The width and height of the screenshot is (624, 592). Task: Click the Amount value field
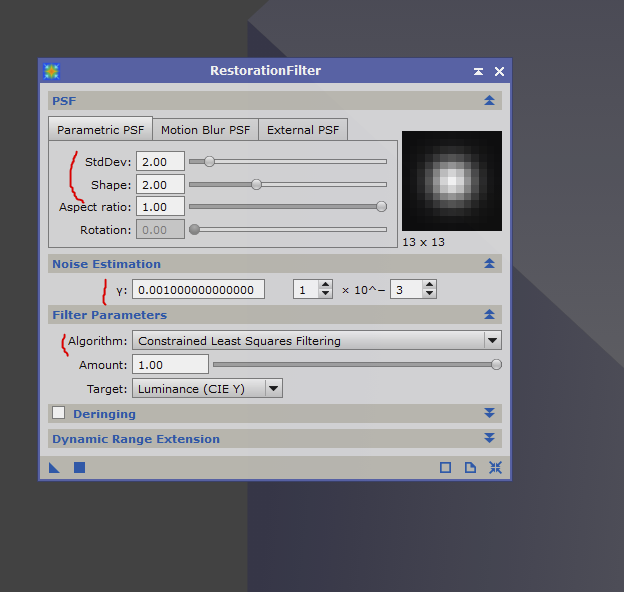(170, 364)
